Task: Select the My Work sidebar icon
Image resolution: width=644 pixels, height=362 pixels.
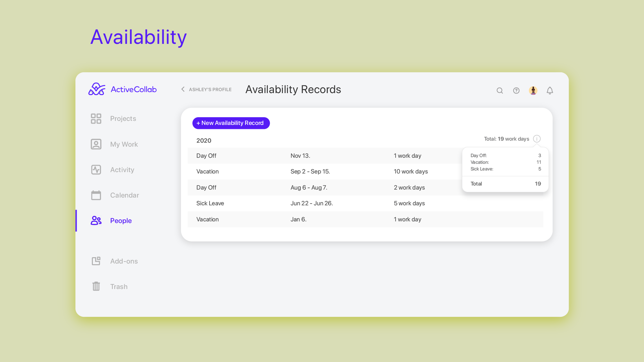Action: pos(96,144)
